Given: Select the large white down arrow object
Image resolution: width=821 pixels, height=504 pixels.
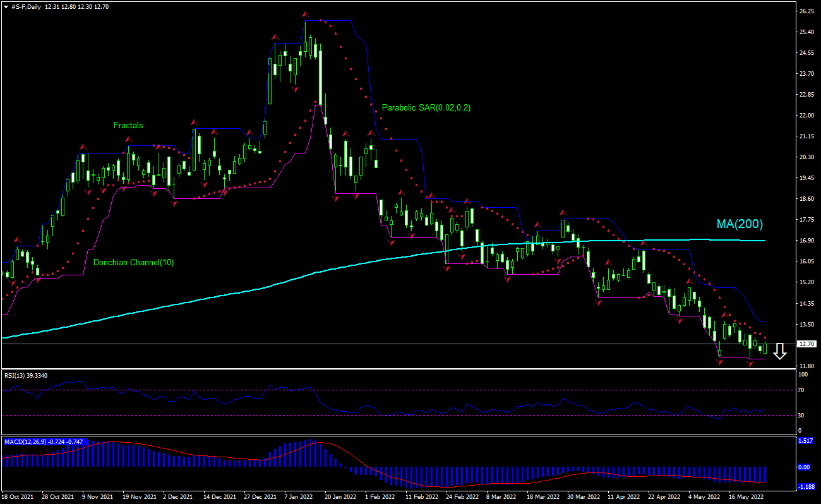Looking at the screenshot, I should point(780,352).
